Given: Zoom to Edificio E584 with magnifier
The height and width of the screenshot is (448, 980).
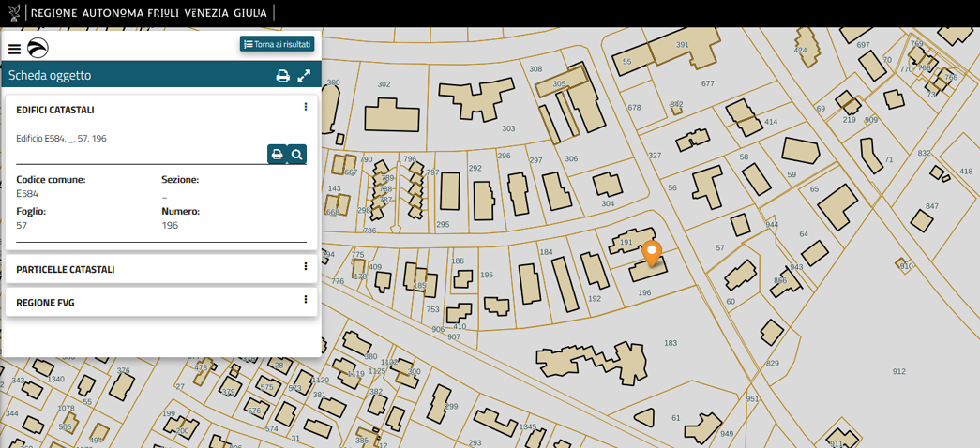Looking at the screenshot, I should [x=296, y=155].
